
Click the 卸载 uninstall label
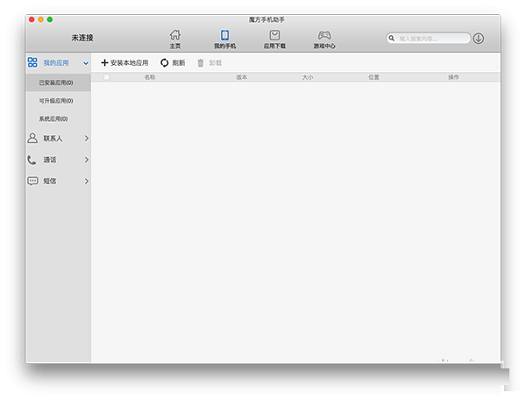215,63
